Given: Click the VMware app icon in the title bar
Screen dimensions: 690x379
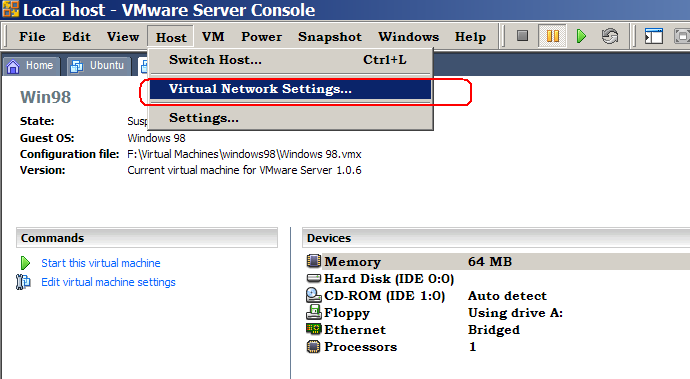Looking at the screenshot, I should tap(11, 9).
